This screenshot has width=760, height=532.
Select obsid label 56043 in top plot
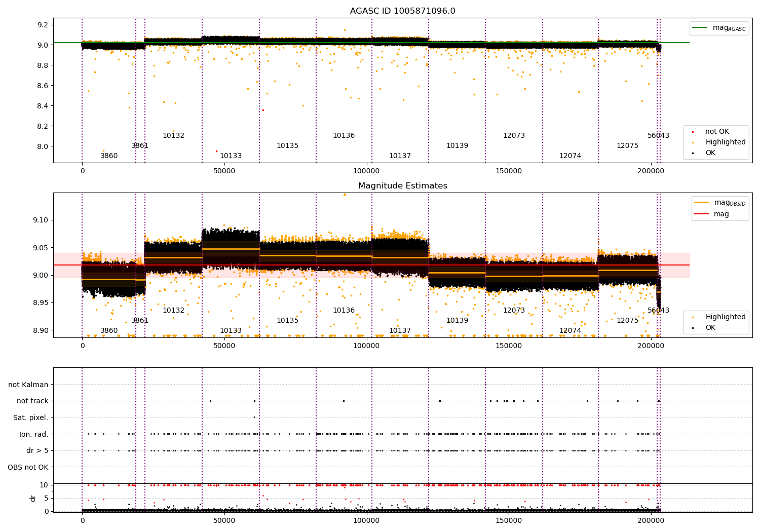click(x=658, y=136)
